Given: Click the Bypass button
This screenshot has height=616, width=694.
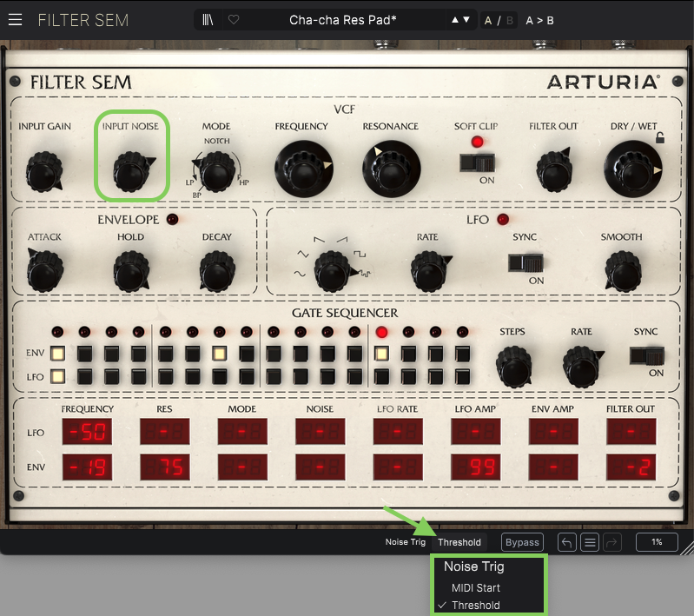Looking at the screenshot, I should pos(522,542).
